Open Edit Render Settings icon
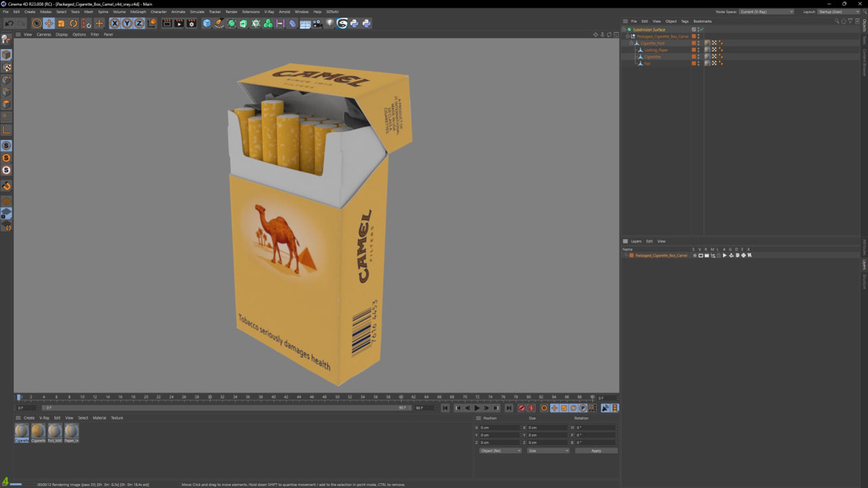Screen dimensions: 868x488 tap(192, 24)
